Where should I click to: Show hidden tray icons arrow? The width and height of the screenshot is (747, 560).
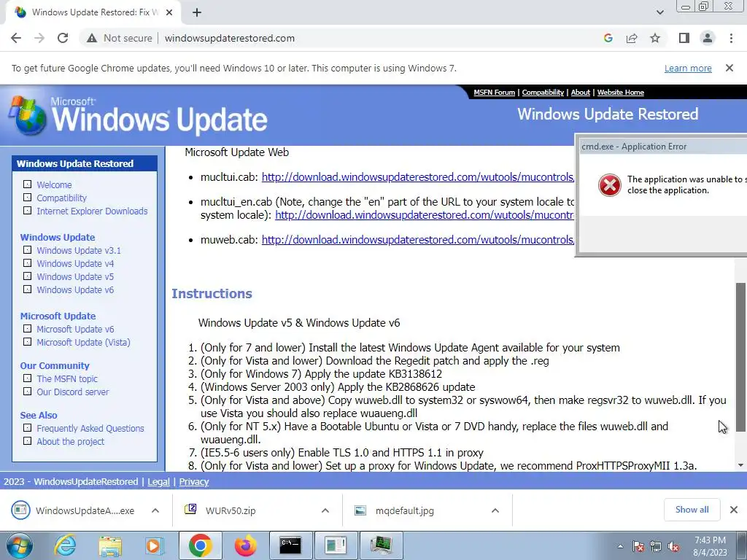(620, 546)
